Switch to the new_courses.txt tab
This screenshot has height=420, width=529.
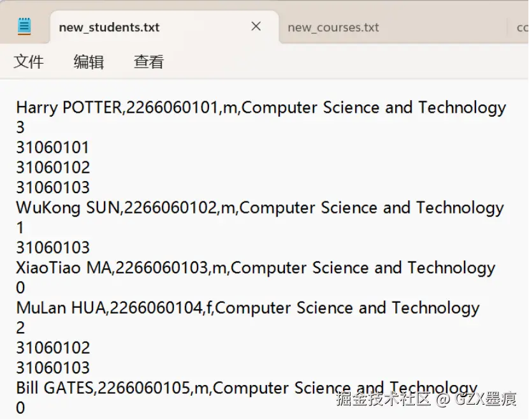[x=333, y=27]
